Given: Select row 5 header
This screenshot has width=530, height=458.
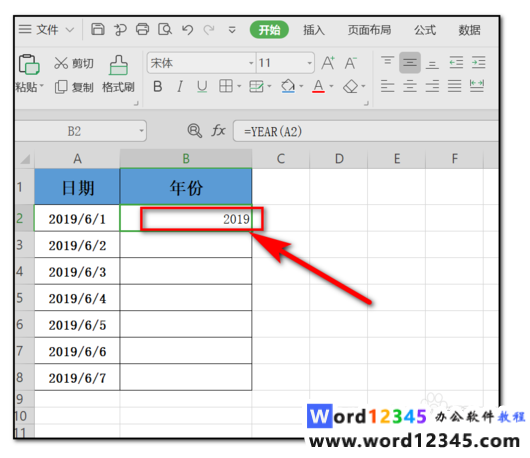Looking at the screenshot, I should 25,298.
